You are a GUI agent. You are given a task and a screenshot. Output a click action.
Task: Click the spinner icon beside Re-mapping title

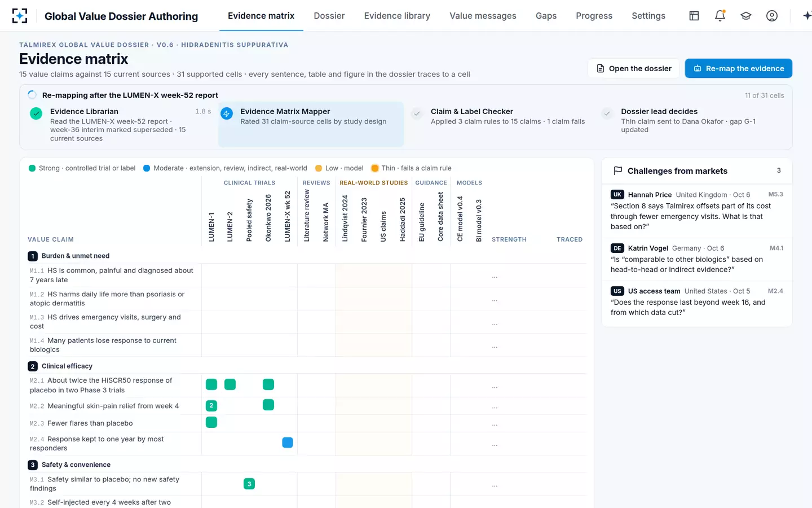32,95
